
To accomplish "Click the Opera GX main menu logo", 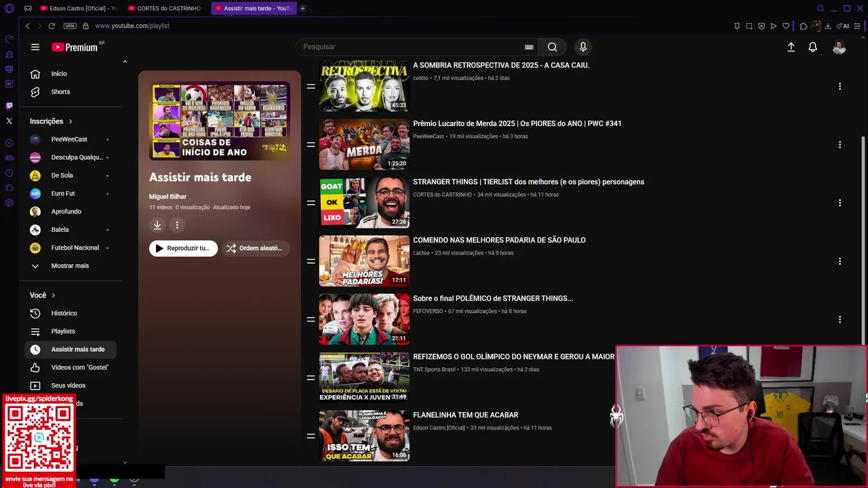I will click(9, 8).
